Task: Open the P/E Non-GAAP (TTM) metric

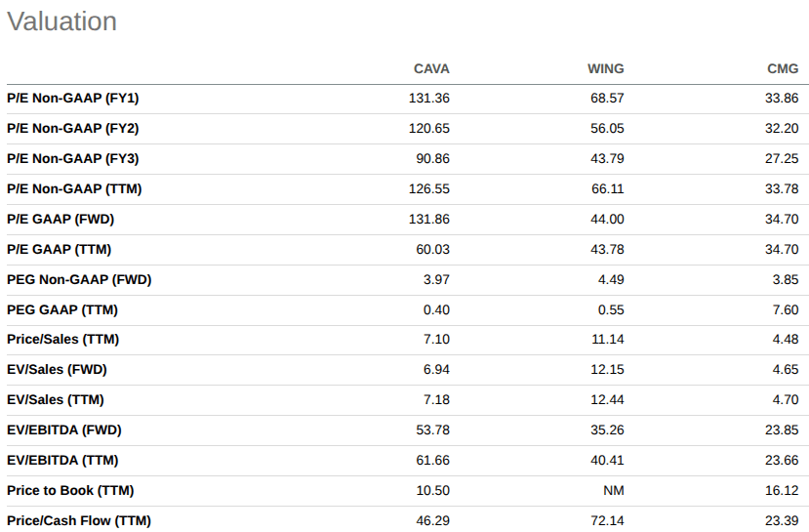Action: click(74, 189)
